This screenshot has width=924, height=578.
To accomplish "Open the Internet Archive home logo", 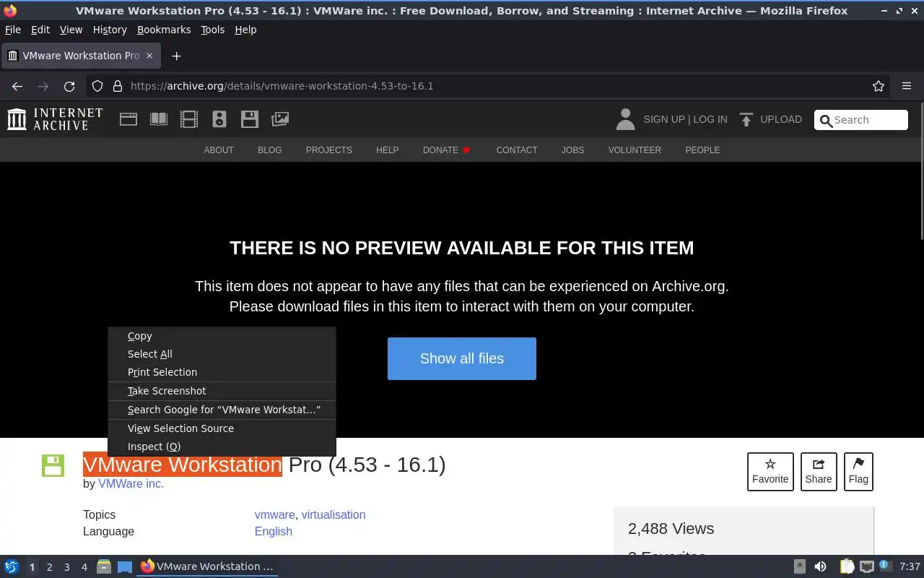I will [x=55, y=119].
